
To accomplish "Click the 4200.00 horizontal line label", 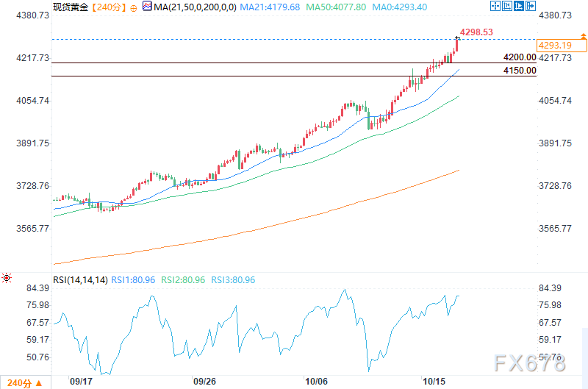I will point(519,57).
